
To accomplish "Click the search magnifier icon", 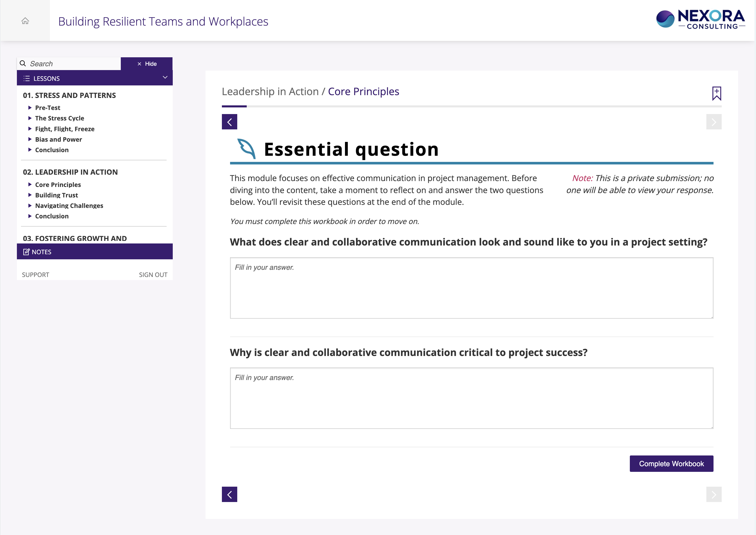I will (23, 64).
